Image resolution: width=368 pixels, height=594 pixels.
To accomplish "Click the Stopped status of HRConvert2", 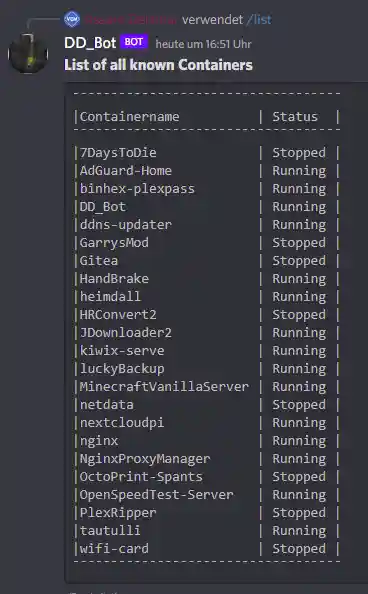I will (x=299, y=315).
